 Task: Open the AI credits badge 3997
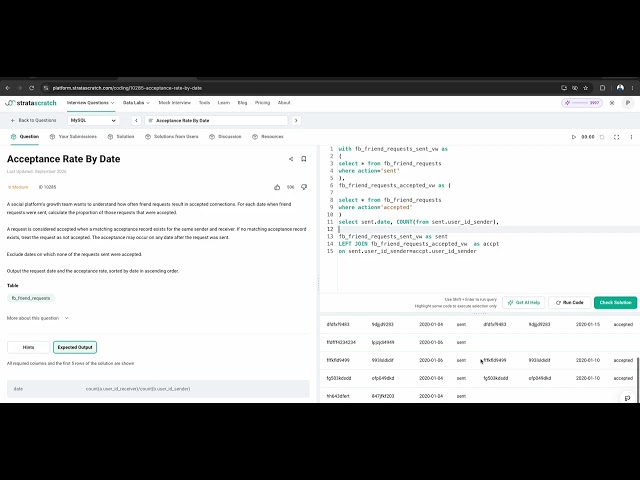pyautogui.click(x=582, y=103)
